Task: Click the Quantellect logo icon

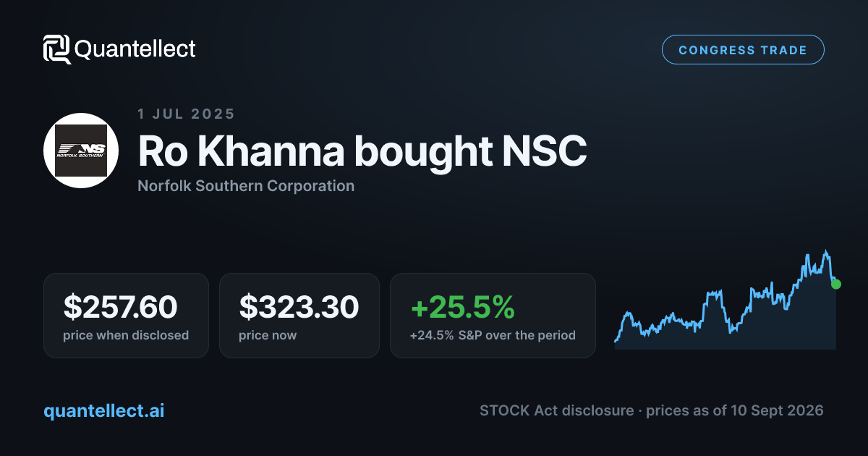Action: (x=57, y=49)
